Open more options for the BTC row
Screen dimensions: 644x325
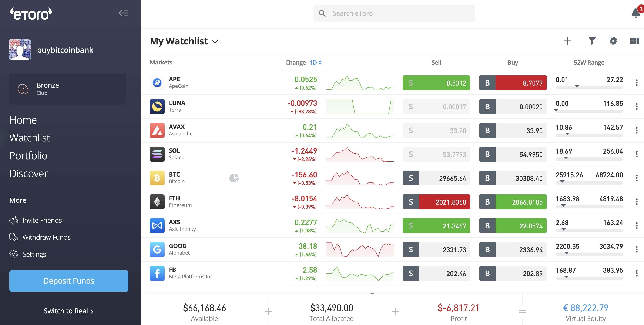point(637,178)
